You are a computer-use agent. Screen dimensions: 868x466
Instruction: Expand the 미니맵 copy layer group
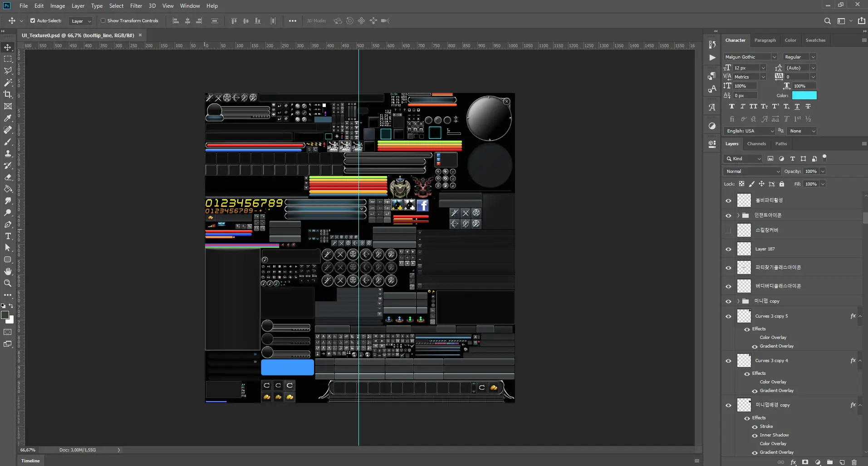click(738, 301)
